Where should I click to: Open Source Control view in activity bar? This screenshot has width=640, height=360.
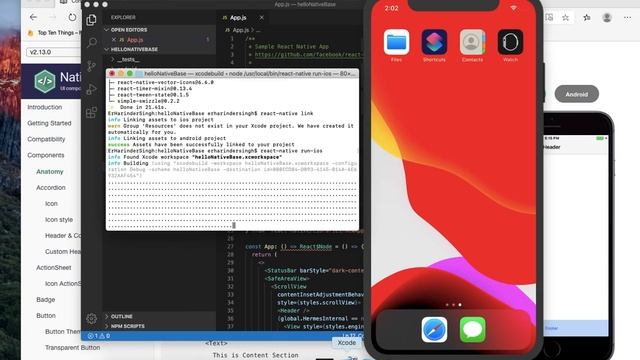[x=91, y=66]
